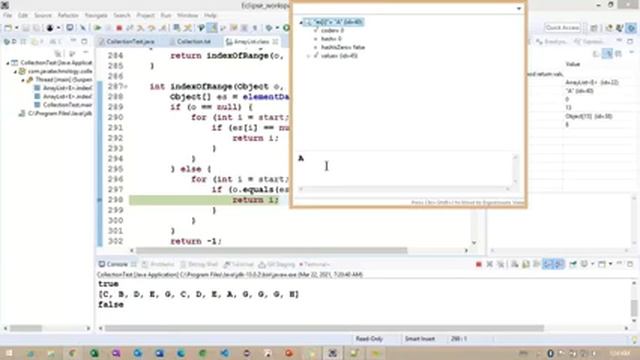Open the Refactor menu
This screenshot has width=640, height=360.
pos(68,16)
